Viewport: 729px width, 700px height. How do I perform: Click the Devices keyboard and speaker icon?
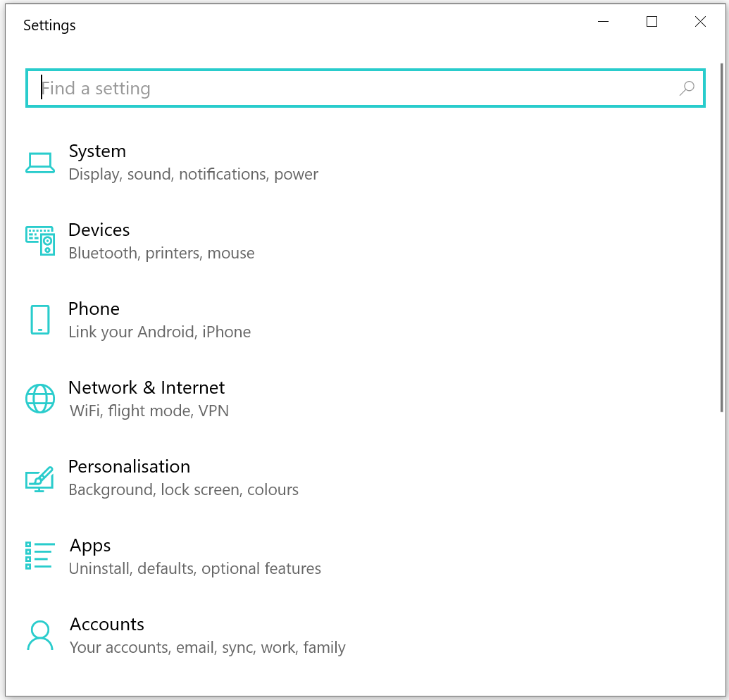pos(40,241)
